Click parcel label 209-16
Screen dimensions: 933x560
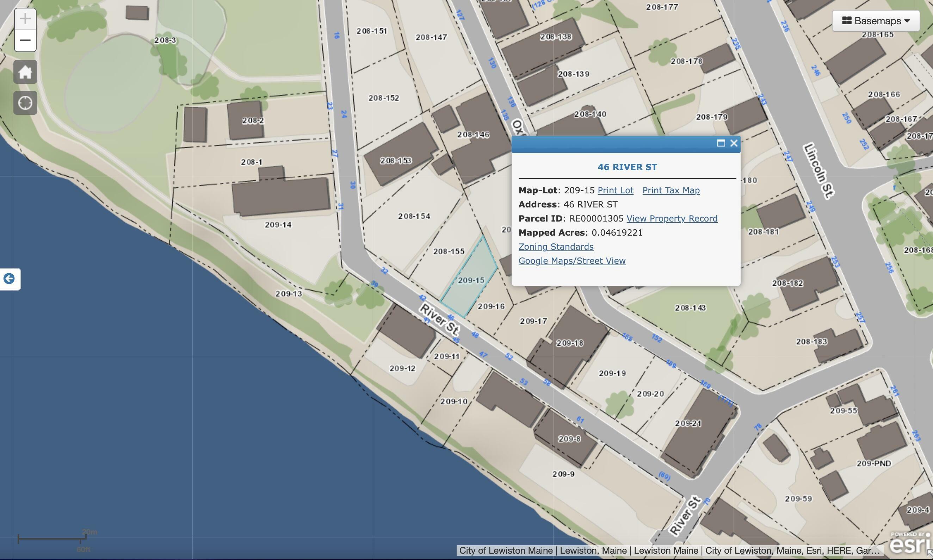pyautogui.click(x=491, y=306)
